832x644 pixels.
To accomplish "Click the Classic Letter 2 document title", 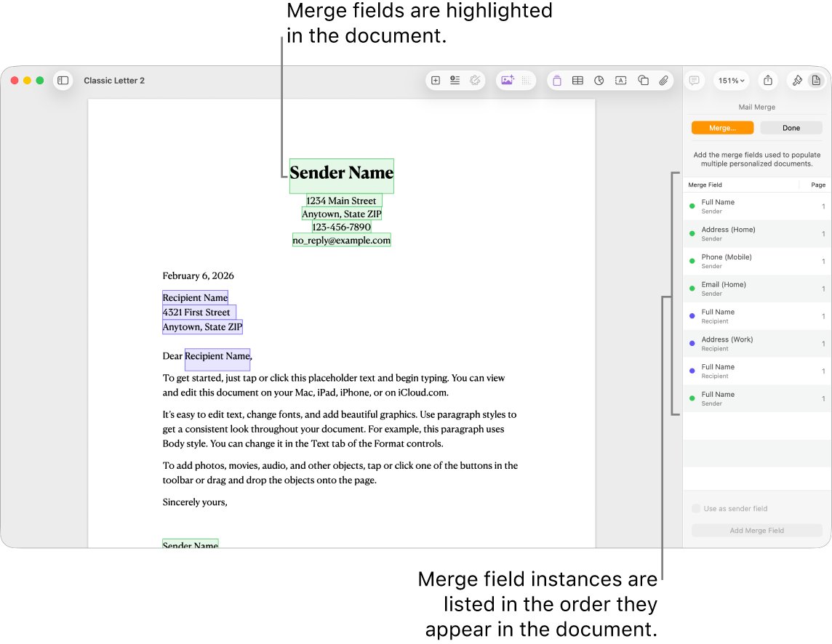I will click(114, 81).
